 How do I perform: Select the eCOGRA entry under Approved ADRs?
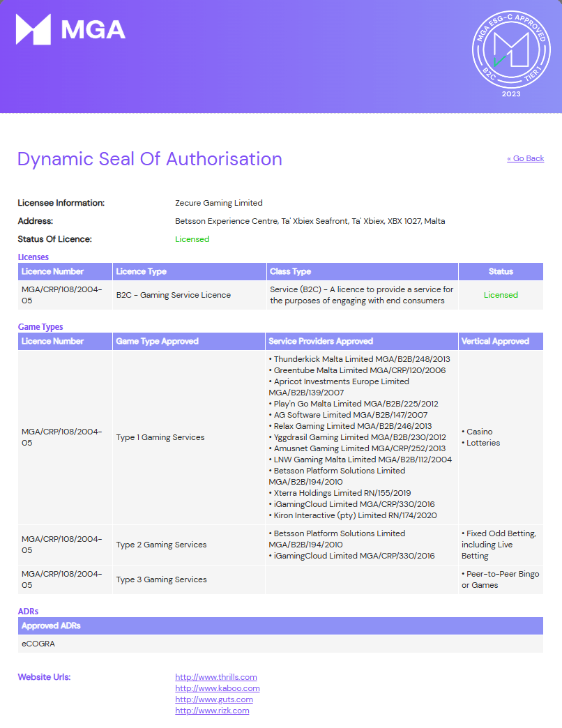click(x=38, y=644)
